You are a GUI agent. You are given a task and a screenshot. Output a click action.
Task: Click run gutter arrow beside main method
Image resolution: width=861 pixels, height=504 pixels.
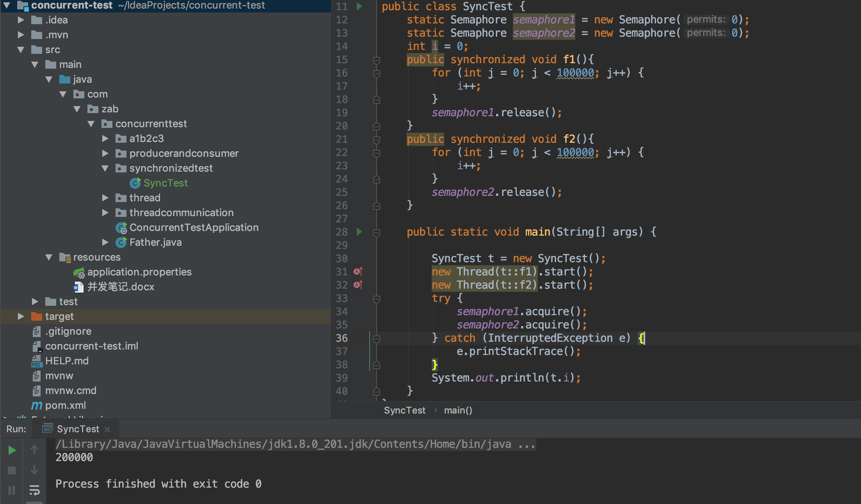pyautogui.click(x=359, y=232)
